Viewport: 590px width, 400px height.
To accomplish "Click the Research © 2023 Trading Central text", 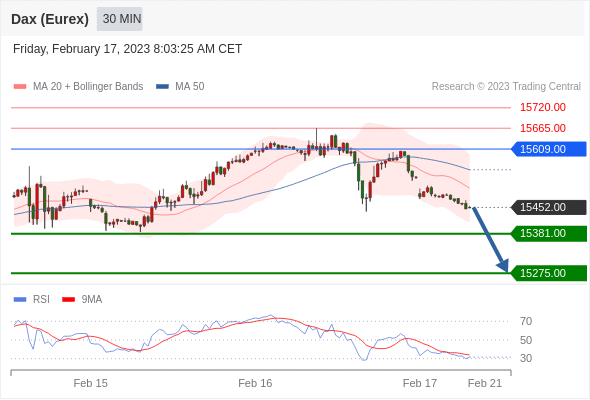I will (x=506, y=87).
